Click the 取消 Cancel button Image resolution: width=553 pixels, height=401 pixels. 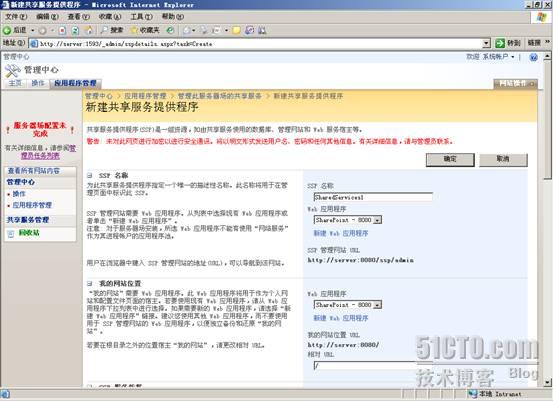pos(503,159)
